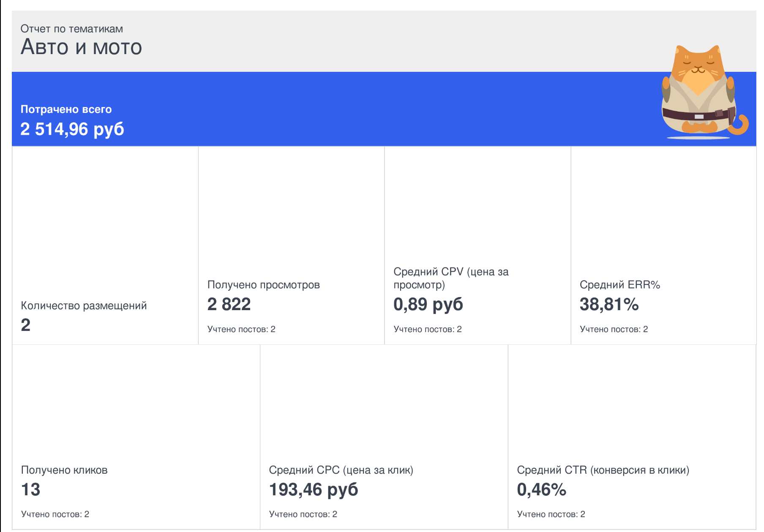
Task: Select the 'Средний ERR%' metric label
Action: (x=620, y=285)
